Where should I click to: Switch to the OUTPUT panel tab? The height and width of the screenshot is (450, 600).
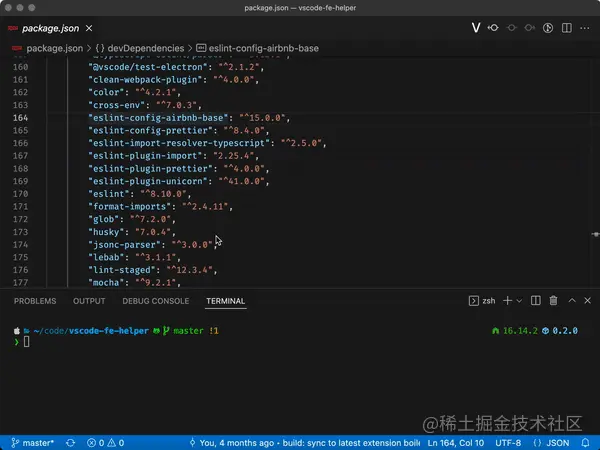[x=89, y=301]
